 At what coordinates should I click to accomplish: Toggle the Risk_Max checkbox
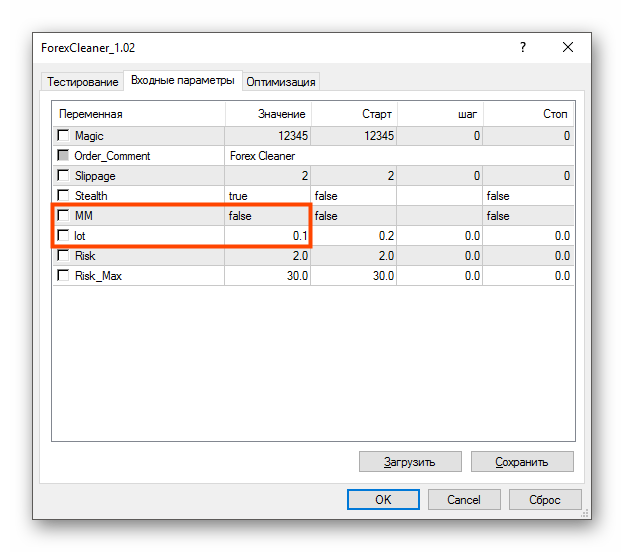63,275
